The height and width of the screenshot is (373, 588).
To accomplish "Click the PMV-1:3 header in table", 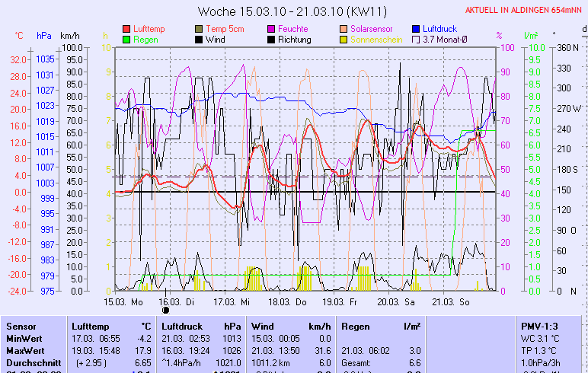I will coord(539,326).
